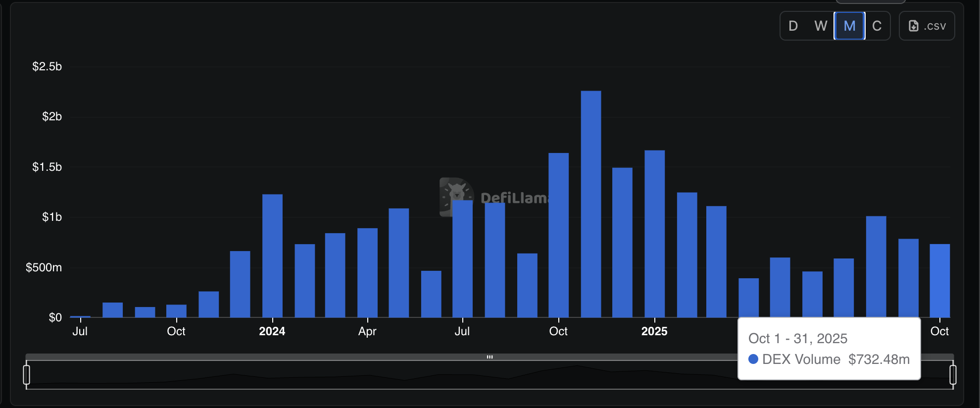Select the Monthly (M) grouping toggle
The width and height of the screenshot is (980, 408).
(x=849, y=26)
